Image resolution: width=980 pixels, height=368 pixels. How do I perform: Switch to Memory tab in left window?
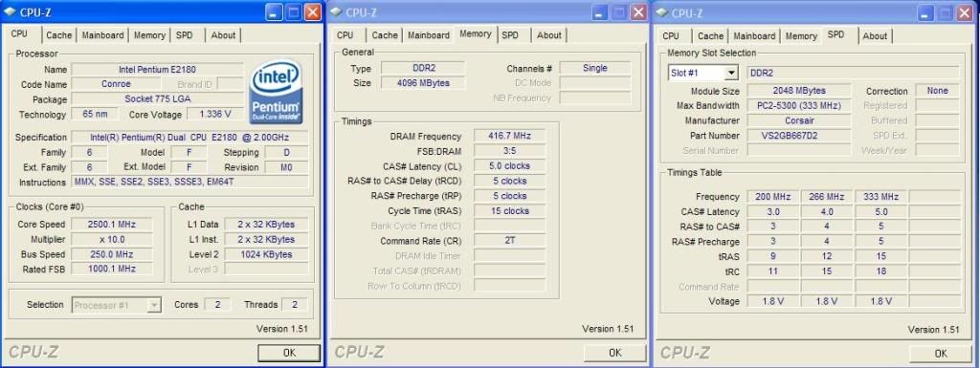click(149, 35)
